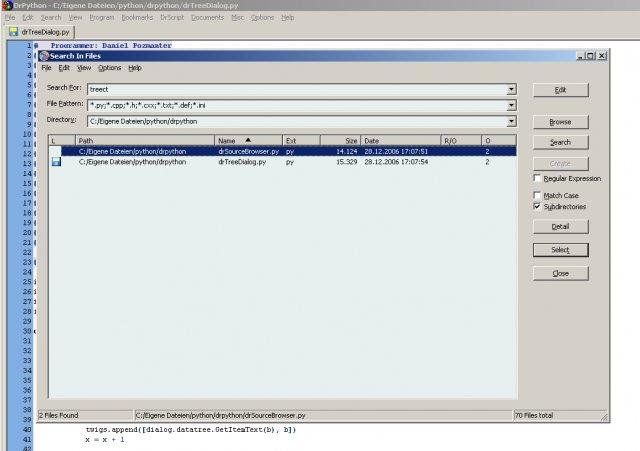The width and height of the screenshot is (640, 451).
Task: Click the Edit button on right panel
Action: 560,90
